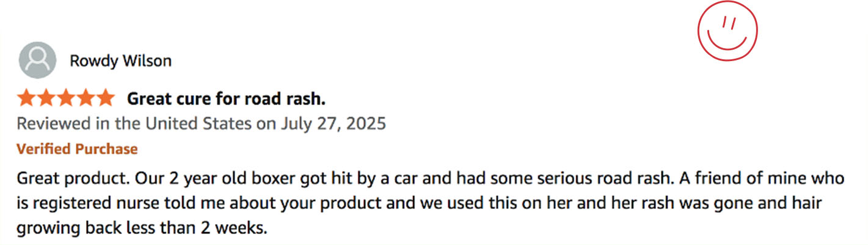Viewport: 868px width, 245px height.
Task: Click the fifth orange rating star
Action: (x=105, y=98)
